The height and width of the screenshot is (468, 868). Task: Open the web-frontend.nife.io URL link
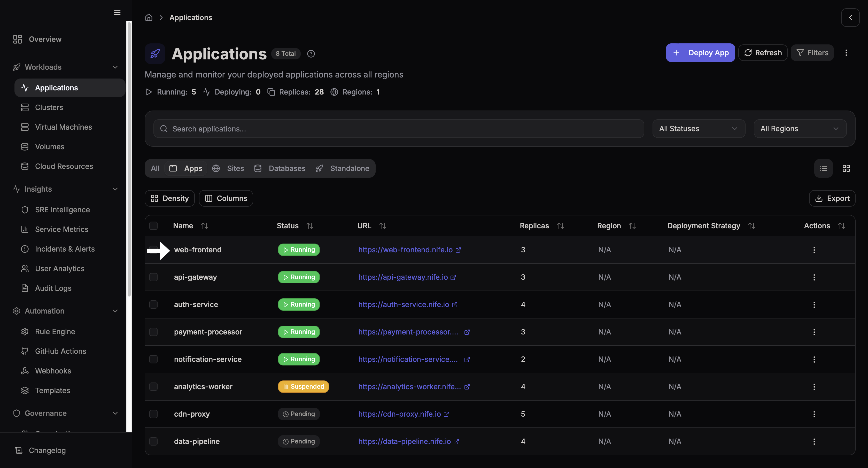coord(405,250)
